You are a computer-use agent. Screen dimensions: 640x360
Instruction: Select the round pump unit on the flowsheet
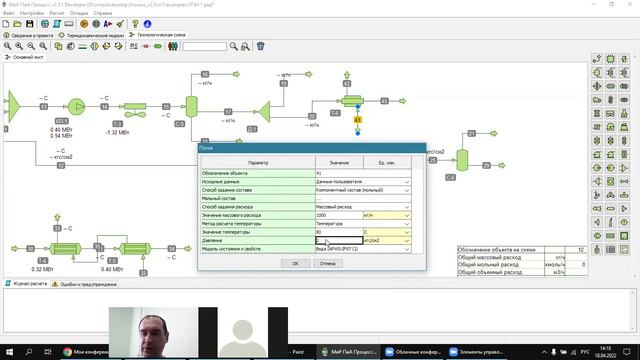[x=76, y=107]
